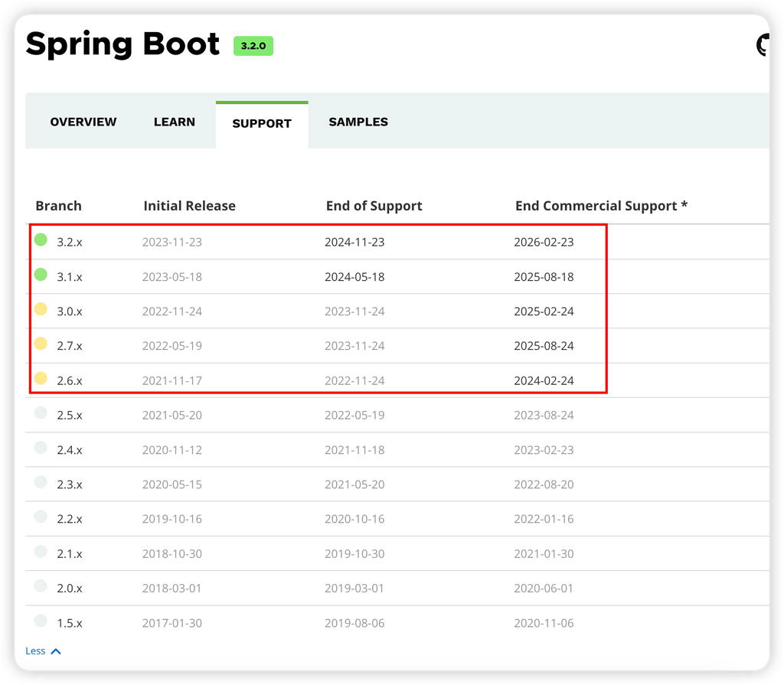This screenshot has height=685, width=784.
Task: Switch to the Overview tab
Action: pos(83,121)
